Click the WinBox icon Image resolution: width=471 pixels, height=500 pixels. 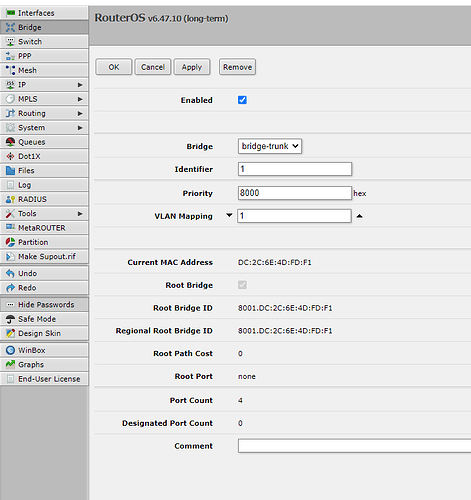10,350
